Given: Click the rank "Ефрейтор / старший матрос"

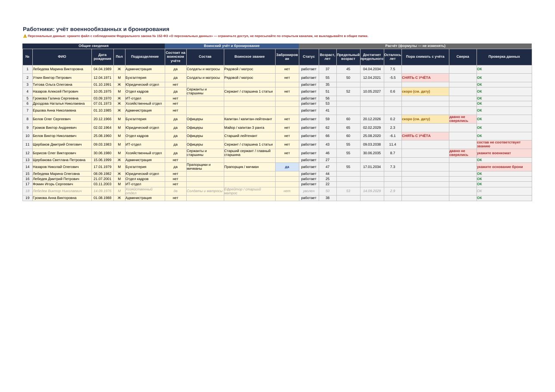Looking at the screenshot, I should pyautogui.click(x=243, y=191).
